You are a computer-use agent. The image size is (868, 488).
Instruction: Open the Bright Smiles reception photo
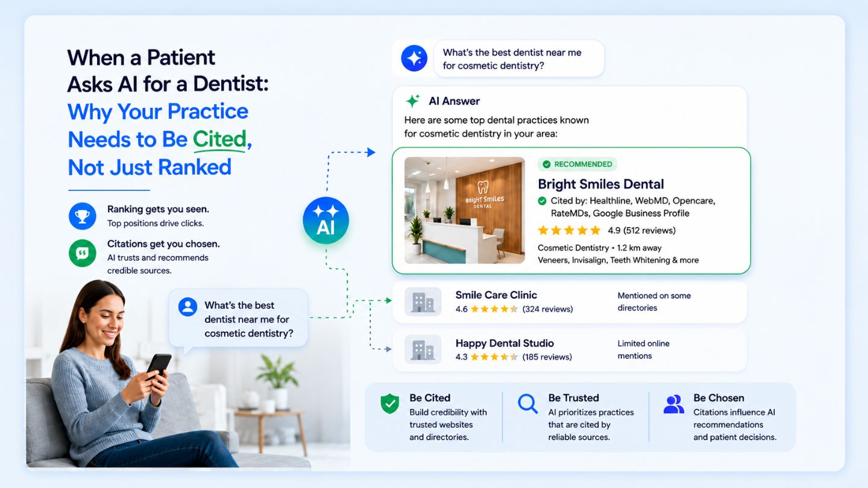(465, 210)
